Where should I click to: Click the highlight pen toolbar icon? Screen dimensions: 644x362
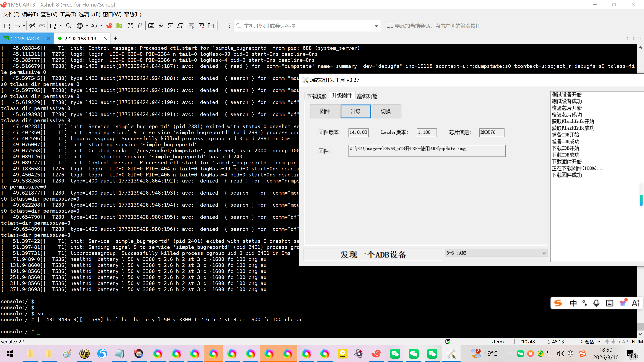(x=161, y=26)
